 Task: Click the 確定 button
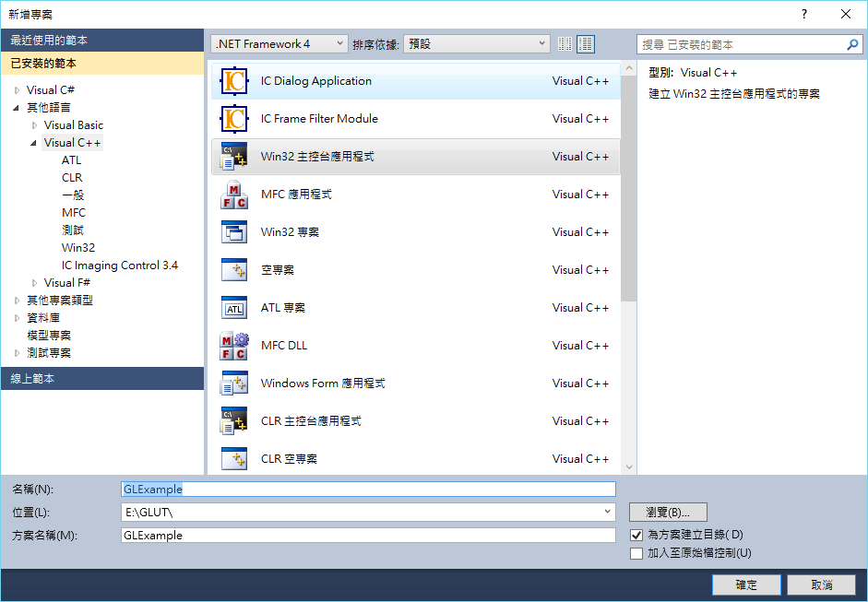(x=746, y=584)
